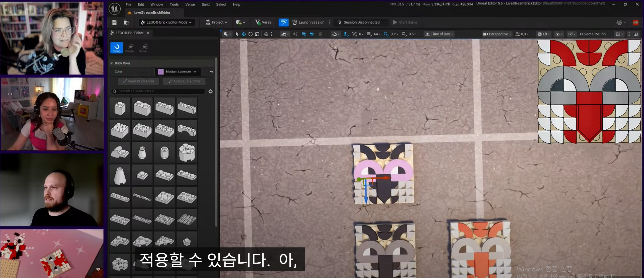
Task: Open brick search settings gear
Action: (211, 91)
